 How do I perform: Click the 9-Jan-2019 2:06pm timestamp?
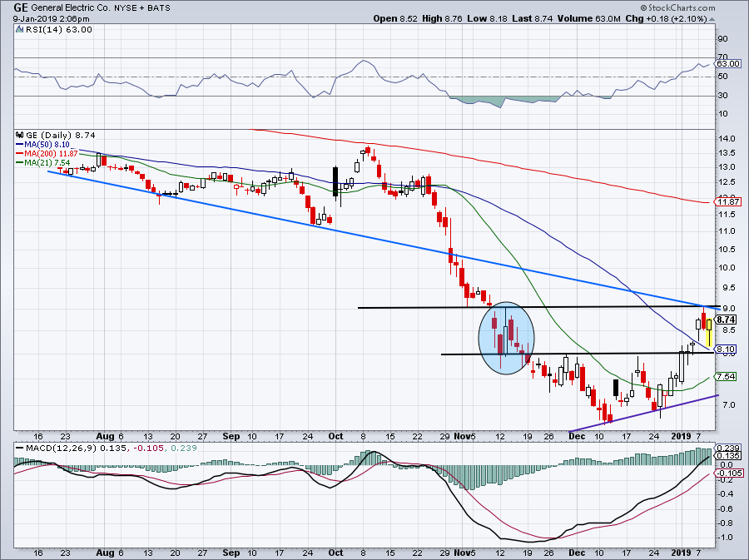pyautogui.click(x=51, y=18)
